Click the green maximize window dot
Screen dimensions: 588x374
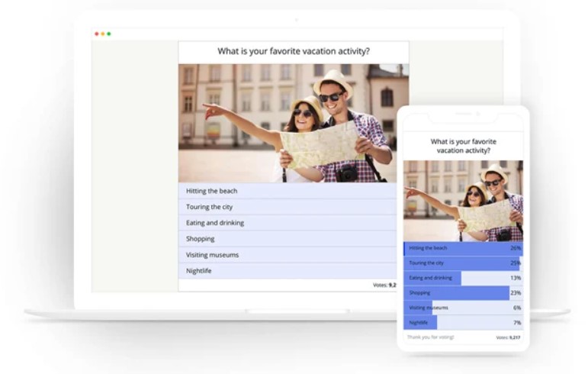coord(109,34)
